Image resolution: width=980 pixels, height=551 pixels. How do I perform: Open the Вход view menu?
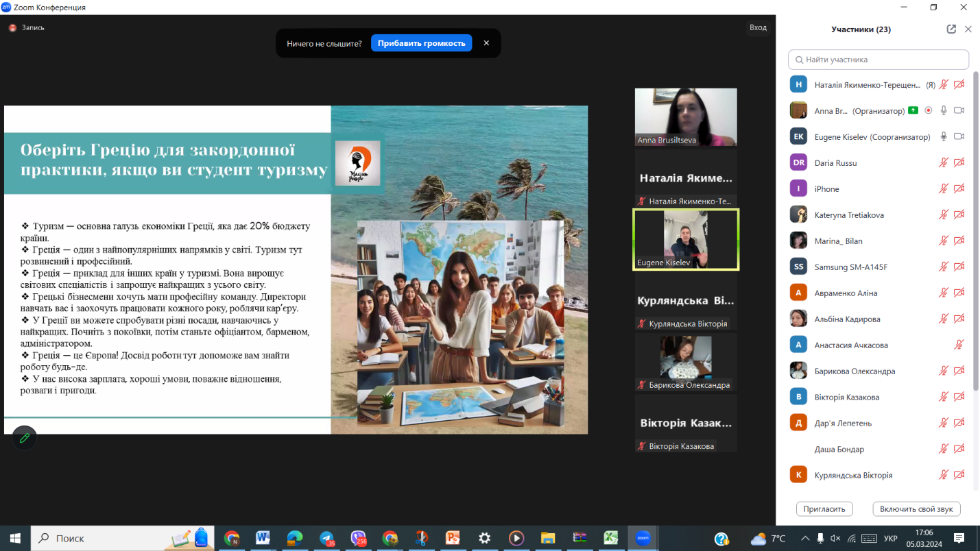pyautogui.click(x=758, y=27)
